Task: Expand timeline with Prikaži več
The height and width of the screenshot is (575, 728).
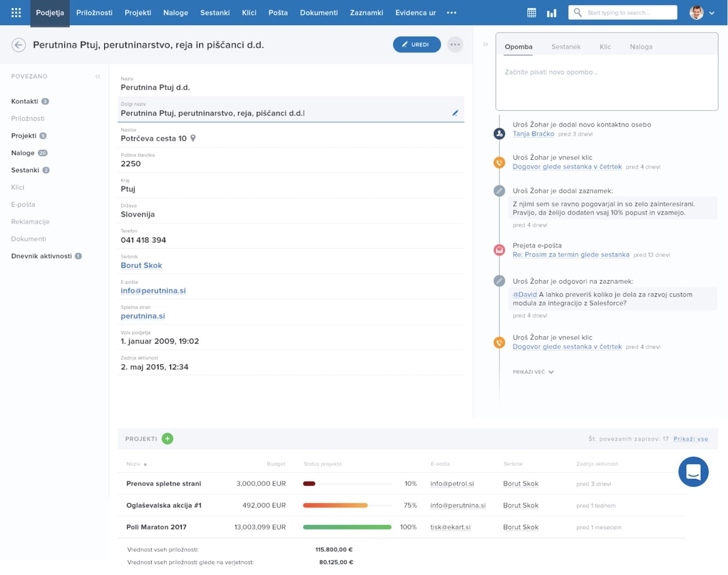Action: pyautogui.click(x=533, y=372)
